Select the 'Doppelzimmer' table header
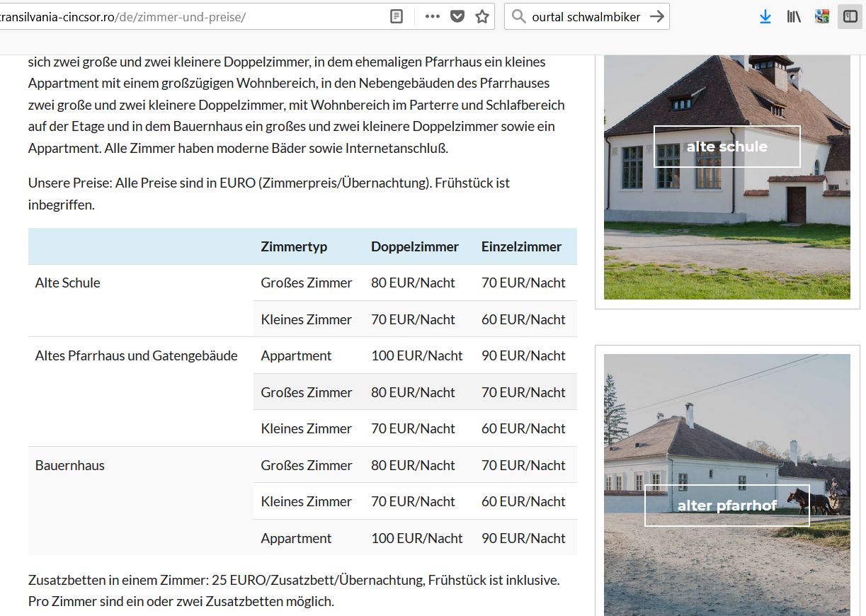 pos(415,246)
